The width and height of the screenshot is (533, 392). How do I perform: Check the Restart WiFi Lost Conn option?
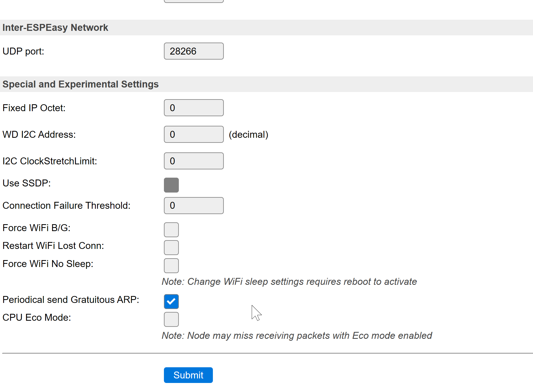click(x=171, y=247)
